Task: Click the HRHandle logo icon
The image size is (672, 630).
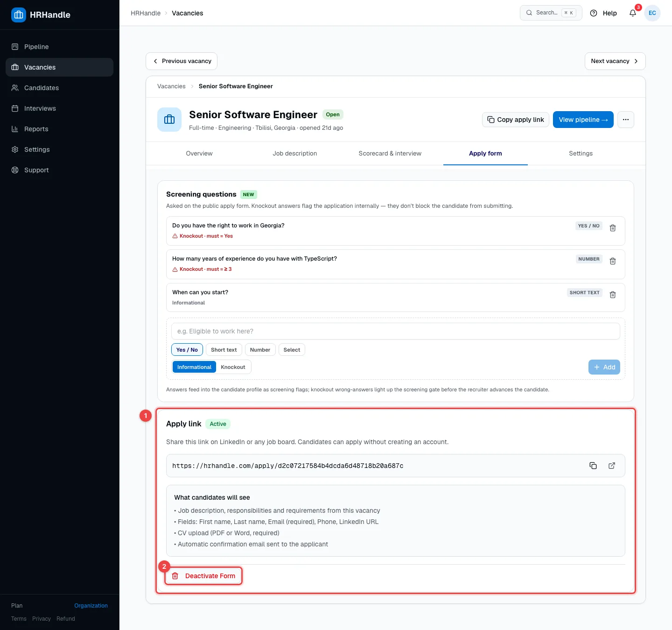Action: pos(19,15)
